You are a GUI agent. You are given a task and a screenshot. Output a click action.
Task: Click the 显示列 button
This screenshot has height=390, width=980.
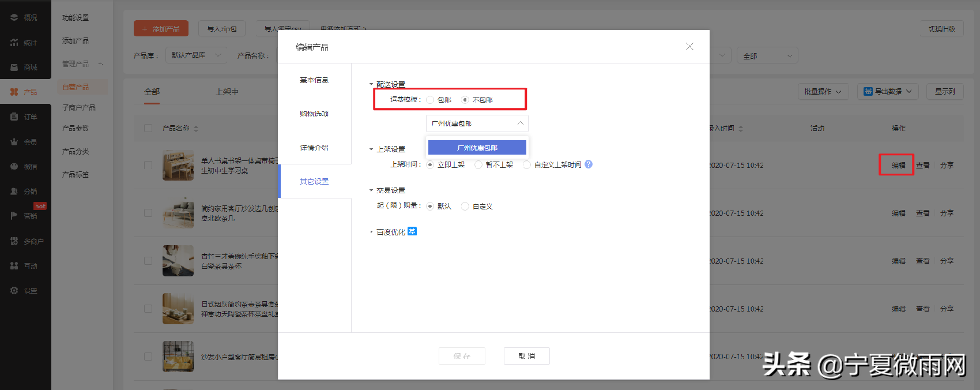[945, 92]
